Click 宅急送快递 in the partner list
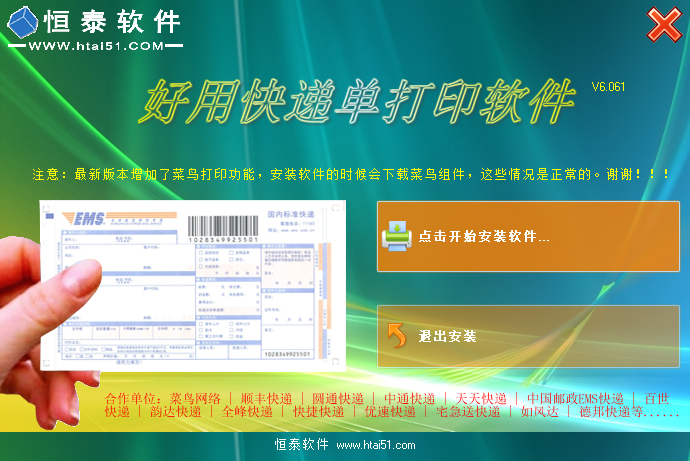 [x=468, y=412]
